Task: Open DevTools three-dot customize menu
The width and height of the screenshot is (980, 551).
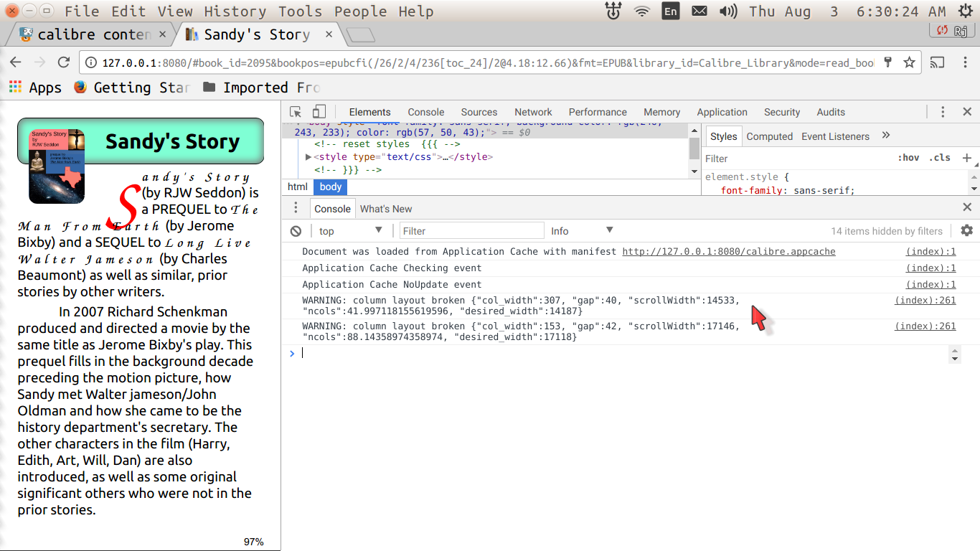Action: click(943, 112)
